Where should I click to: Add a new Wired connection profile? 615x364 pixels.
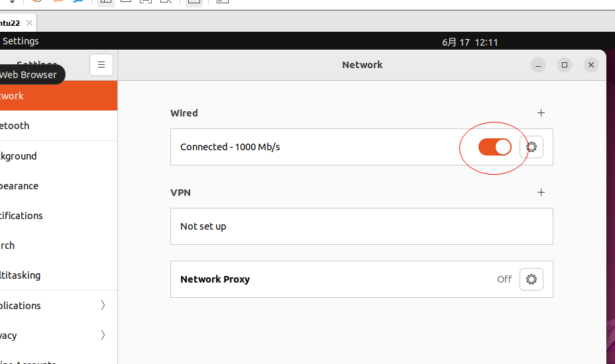(x=541, y=113)
